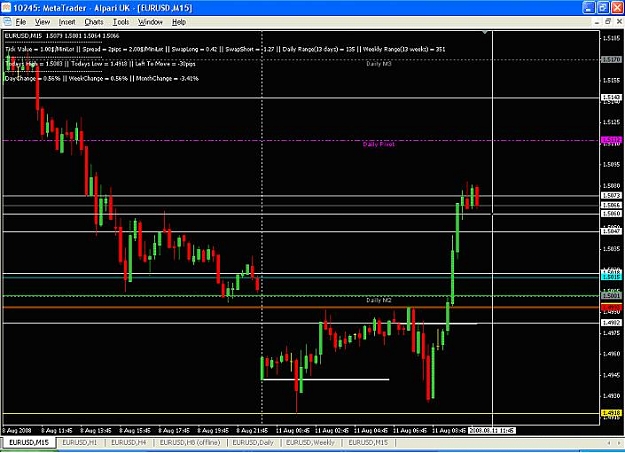This screenshot has height=453, width=625.
Task: Restore down the inner chart window
Action: pos(608,22)
